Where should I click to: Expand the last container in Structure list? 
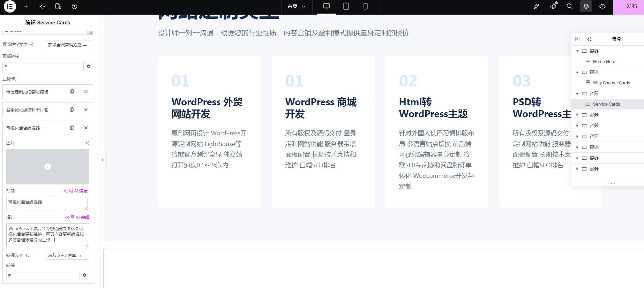point(577,169)
